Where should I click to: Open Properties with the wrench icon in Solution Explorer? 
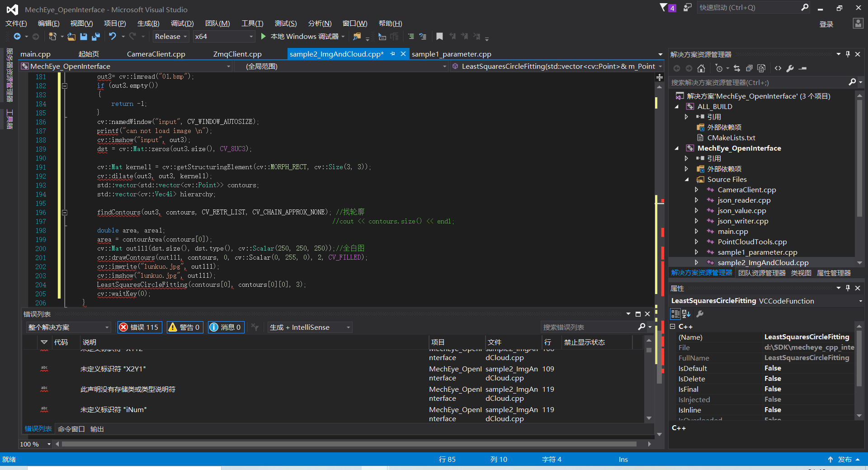coord(790,68)
